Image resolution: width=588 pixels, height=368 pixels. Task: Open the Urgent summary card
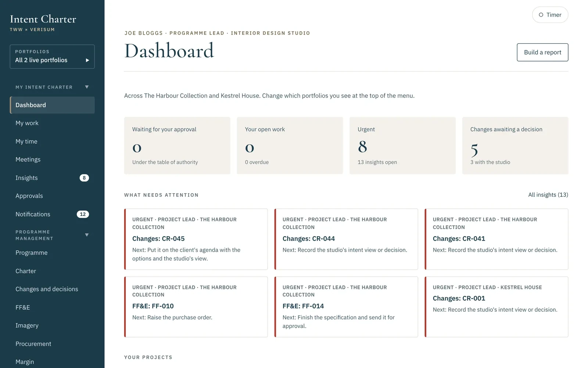coord(402,145)
